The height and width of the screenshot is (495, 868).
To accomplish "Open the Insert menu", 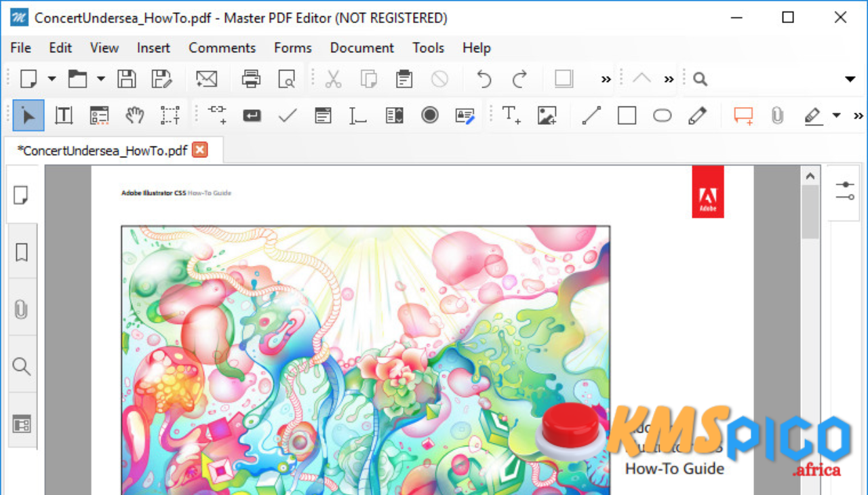I will tap(154, 47).
